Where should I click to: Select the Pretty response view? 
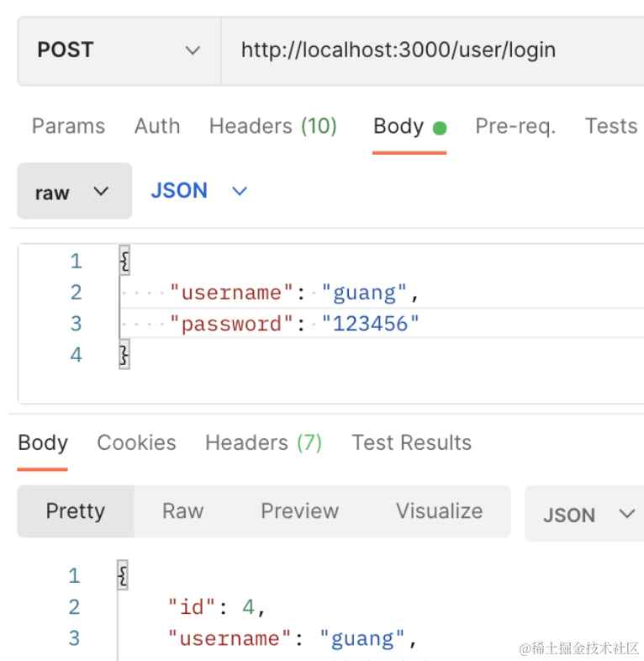pos(76,511)
